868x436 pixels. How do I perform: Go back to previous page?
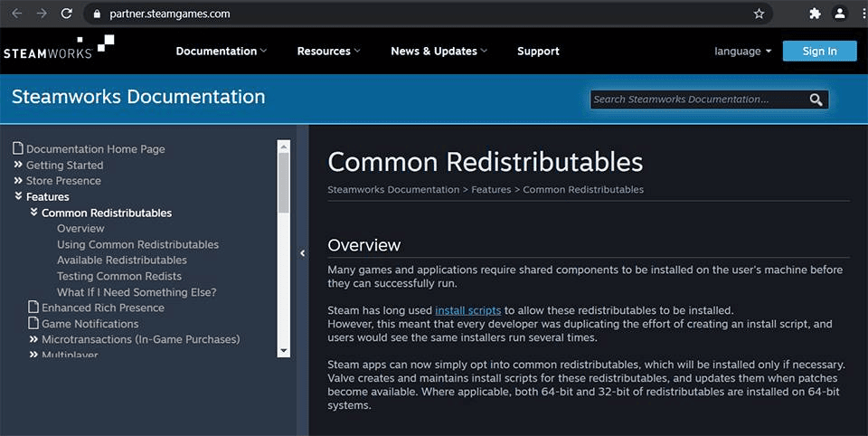16,14
